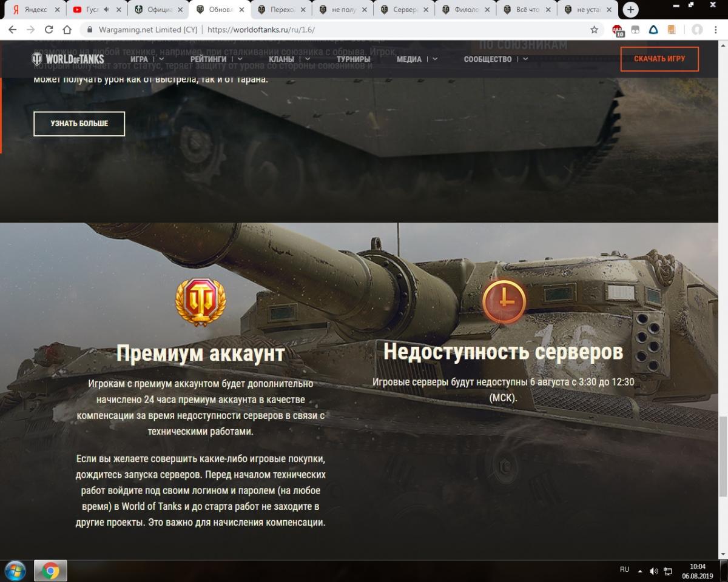Close the Филоло tab
The width and height of the screenshot is (728, 582).
pos(487,10)
